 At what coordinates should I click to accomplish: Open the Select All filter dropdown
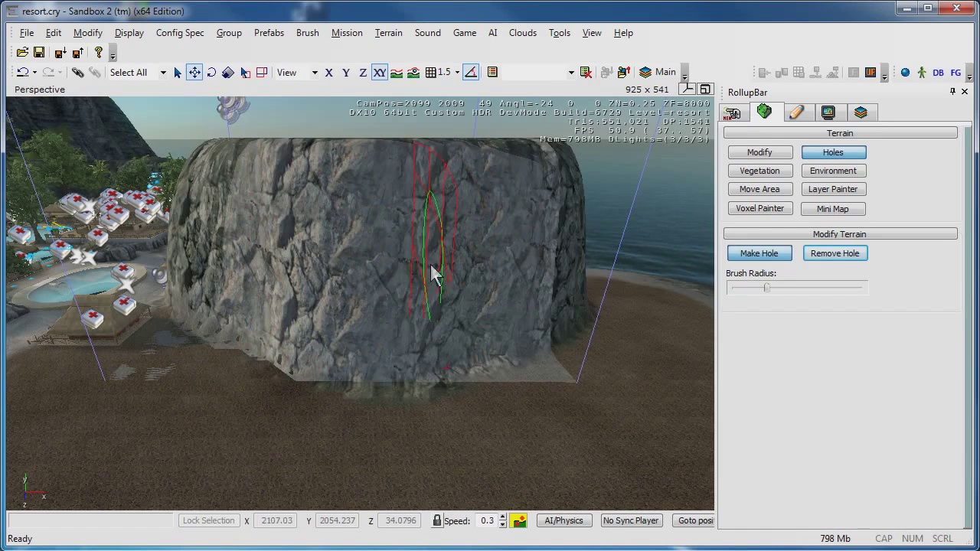[x=162, y=73]
